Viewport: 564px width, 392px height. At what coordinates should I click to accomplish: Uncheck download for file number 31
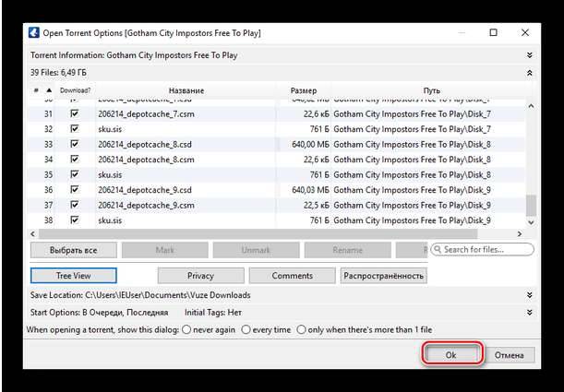[74, 113]
